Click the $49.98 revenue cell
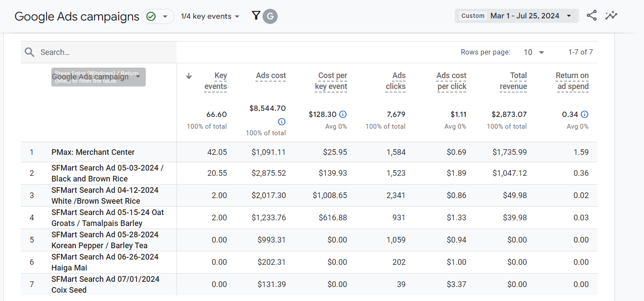644x301 pixels. coord(515,195)
